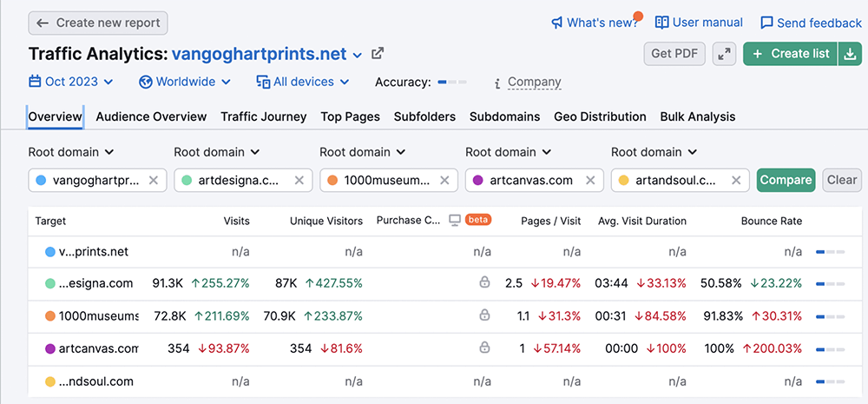Remove 1000museums domain chip
The width and height of the screenshot is (868, 404).
pos(445,180)
